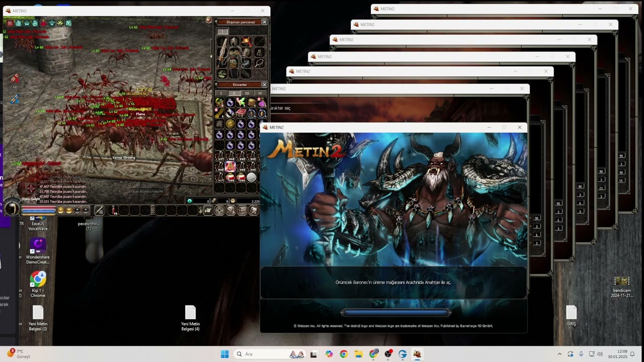This screenshot has height=362, width=644.
Task: Click the character portrait orb on game bar
Action: [x=12, y=209]
